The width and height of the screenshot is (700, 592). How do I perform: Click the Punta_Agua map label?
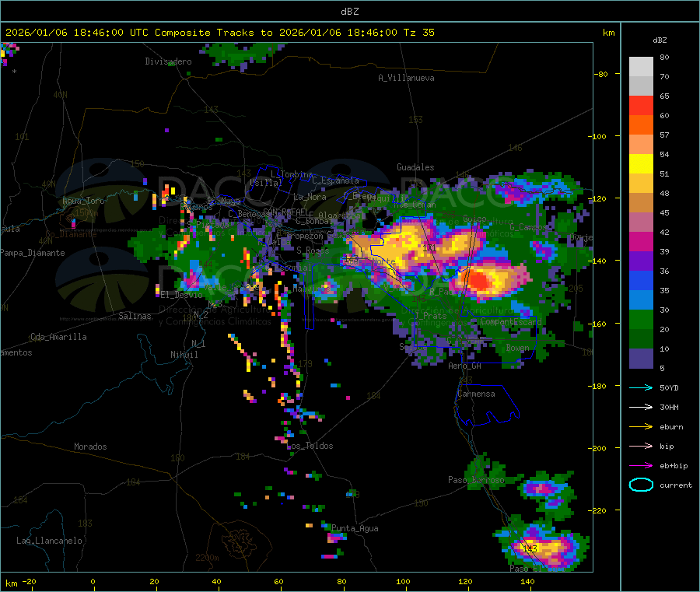click(x=355, y=528)
